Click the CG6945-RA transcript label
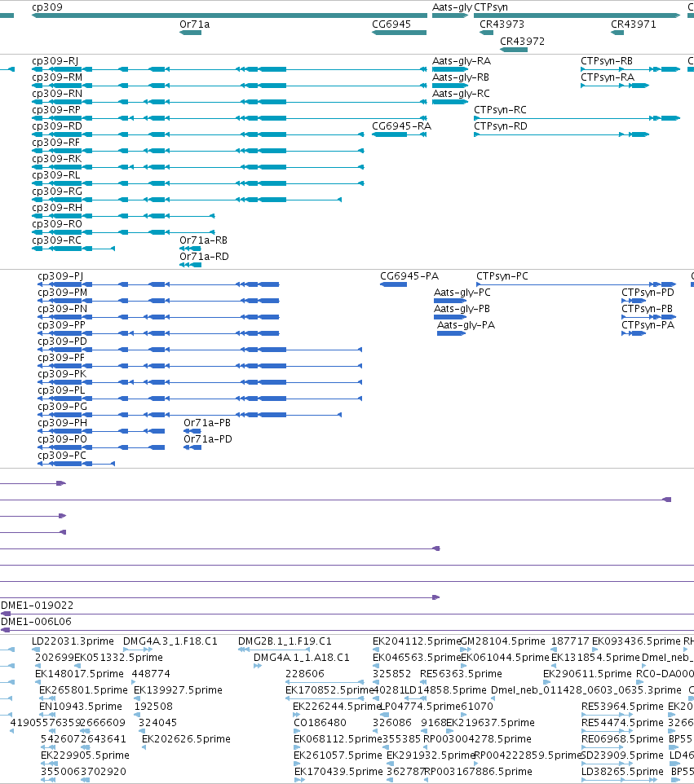 click(401, 126)
